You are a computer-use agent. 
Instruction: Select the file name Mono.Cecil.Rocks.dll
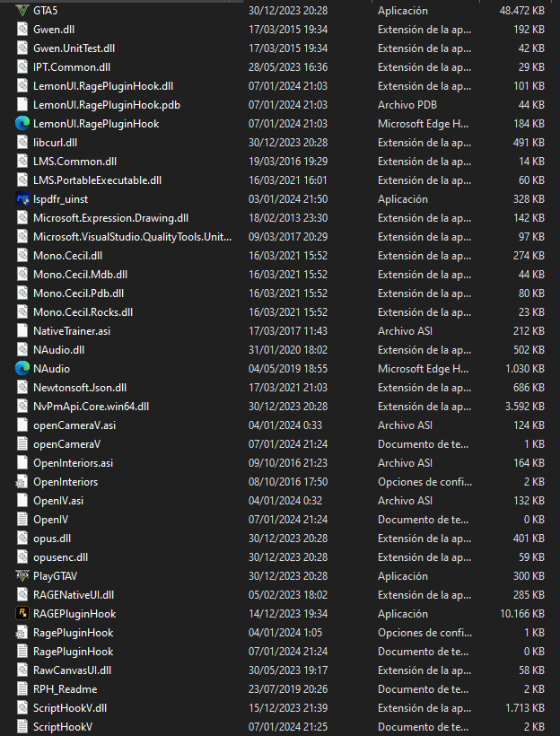(x=83, y=312)
